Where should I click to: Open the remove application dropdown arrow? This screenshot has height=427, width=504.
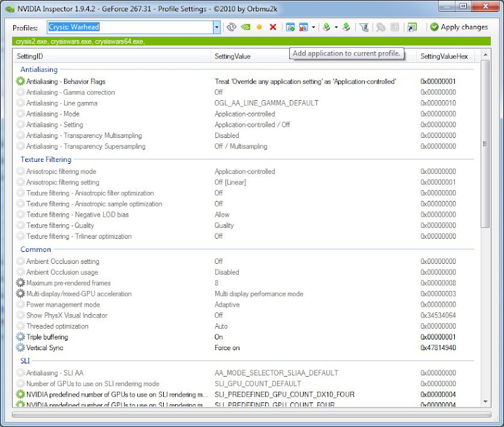click(313, 27)
